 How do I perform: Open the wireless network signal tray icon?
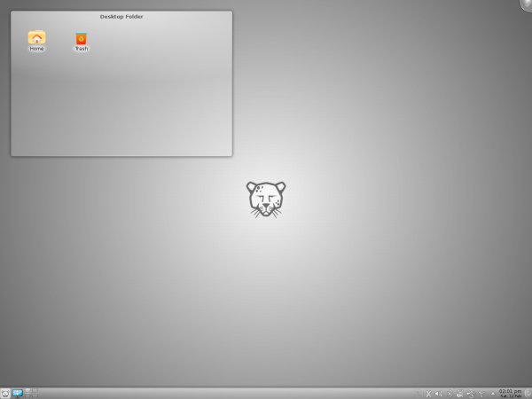pyautogui.click(x=481, y=394)
